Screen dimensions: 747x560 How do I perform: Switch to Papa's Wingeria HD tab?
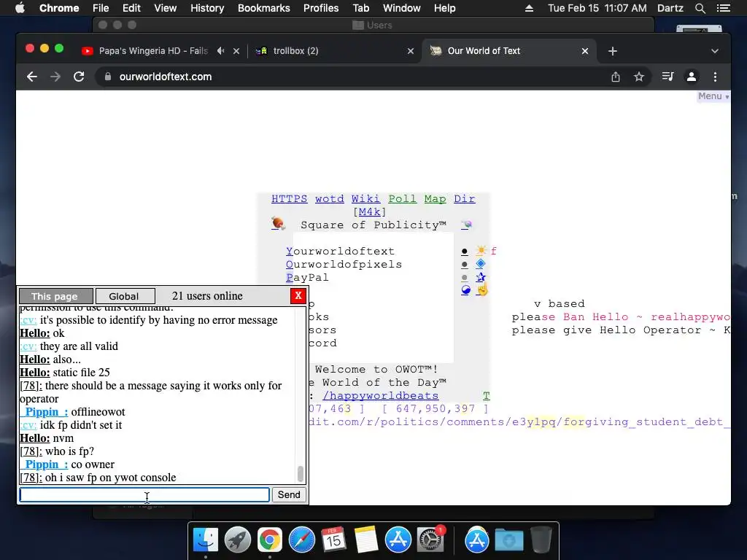pyautogui.click(x=153, y=51)
